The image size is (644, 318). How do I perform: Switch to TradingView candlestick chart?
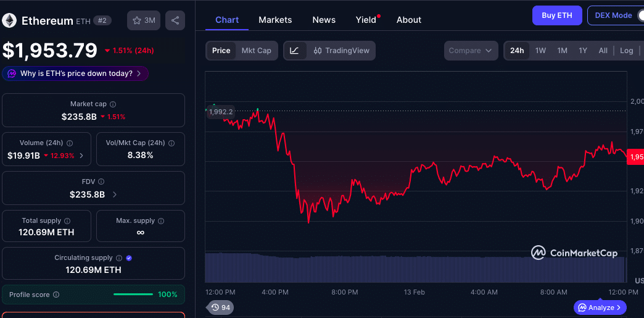[x=341, y=51]
